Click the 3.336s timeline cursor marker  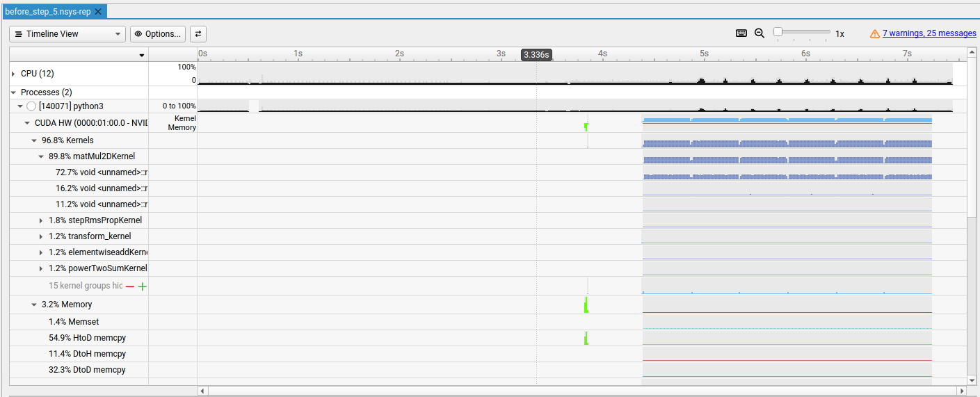click(x=536, y=55)
